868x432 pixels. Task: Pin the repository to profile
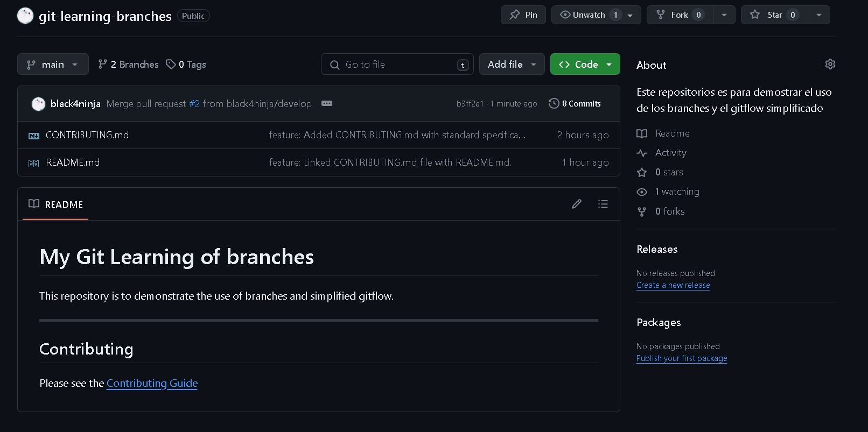[523, 15]
